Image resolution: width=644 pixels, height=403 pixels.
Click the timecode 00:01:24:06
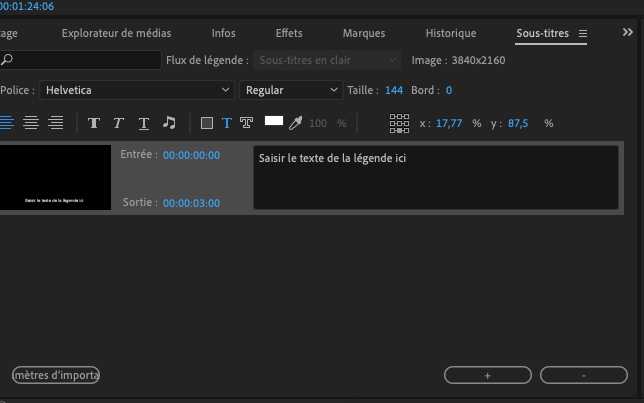coord(27,6)
